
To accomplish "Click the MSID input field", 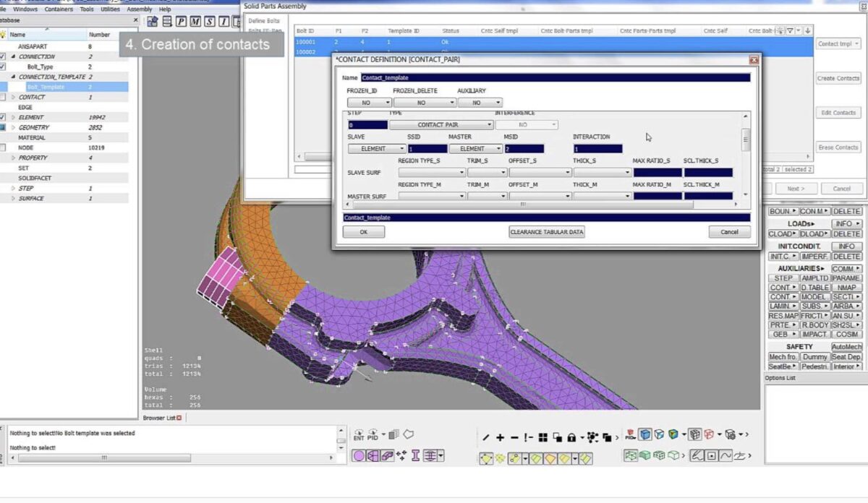I will click(x=524, y=149).
